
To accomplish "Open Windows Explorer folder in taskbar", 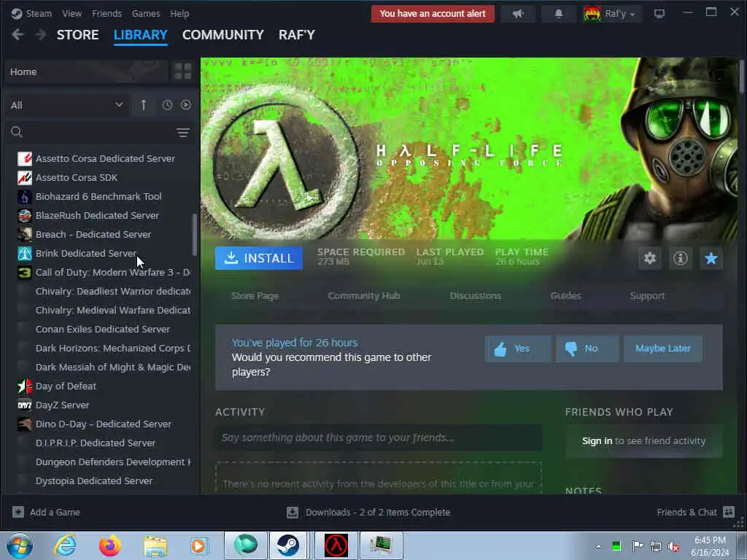I will [155, 545].
